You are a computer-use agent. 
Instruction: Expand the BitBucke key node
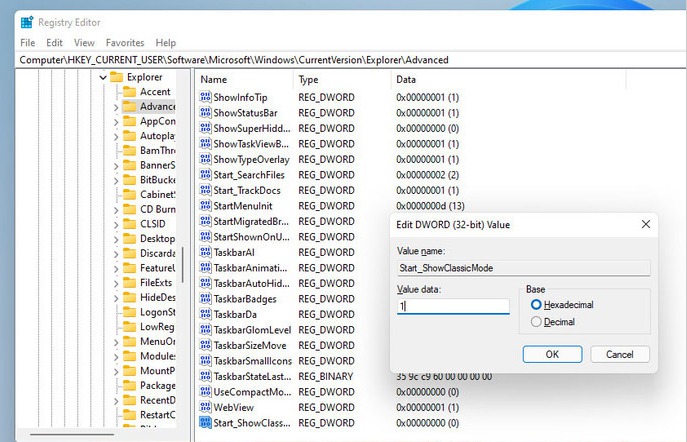tap(116, 180)
